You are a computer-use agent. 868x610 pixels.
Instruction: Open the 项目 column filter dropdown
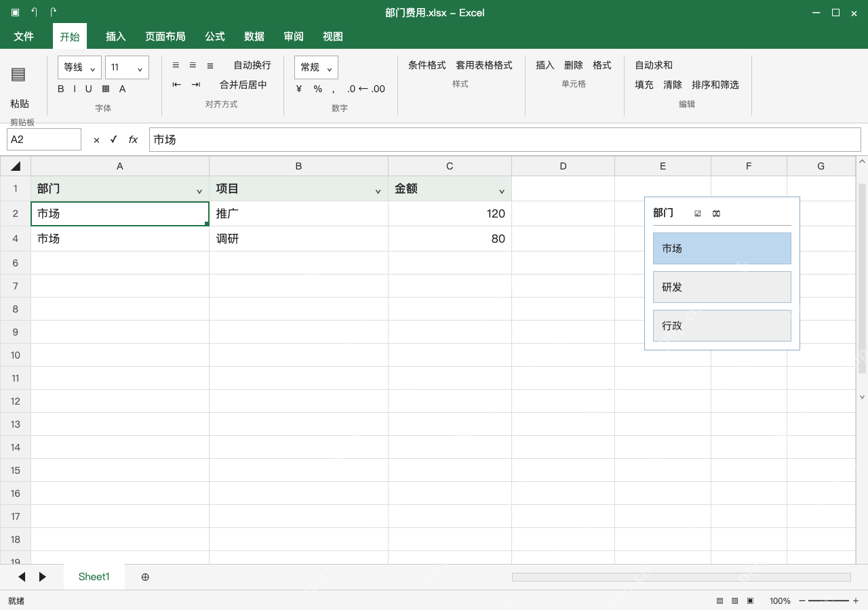pyautogui.click(x=378, y=192)
